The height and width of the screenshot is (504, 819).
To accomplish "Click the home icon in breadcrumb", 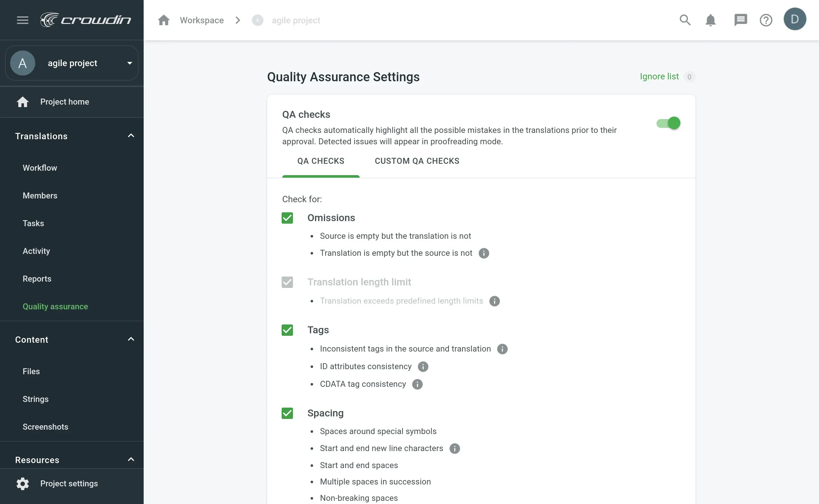I will tap(164, 20).
